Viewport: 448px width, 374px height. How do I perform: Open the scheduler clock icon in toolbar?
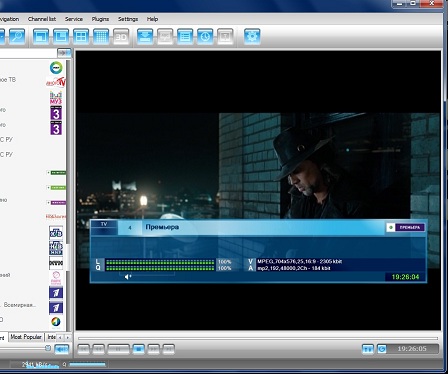tap(205, 36)
